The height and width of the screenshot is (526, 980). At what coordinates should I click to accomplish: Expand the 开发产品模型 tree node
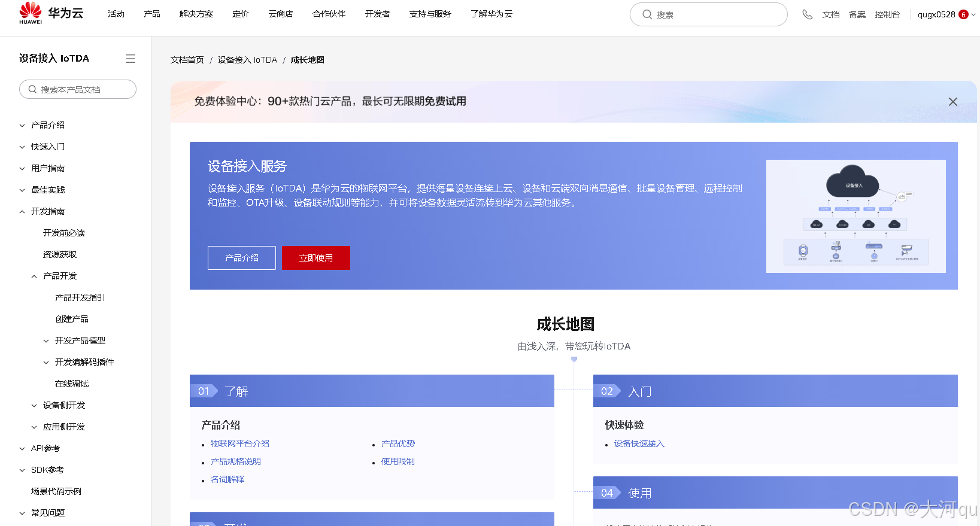click(46, 341)
